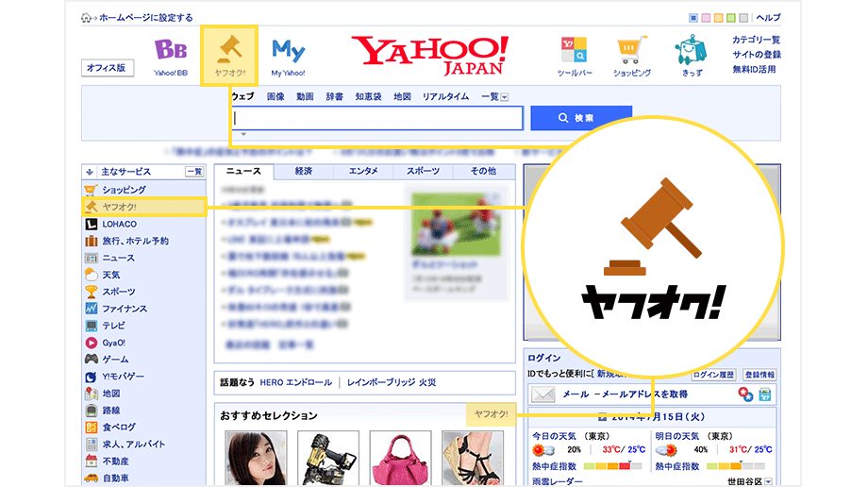Image resolution: width=868 pixels, height=487 pixels.
Task: Open ゲーム in the sidebar
Action: coord(115,360)
